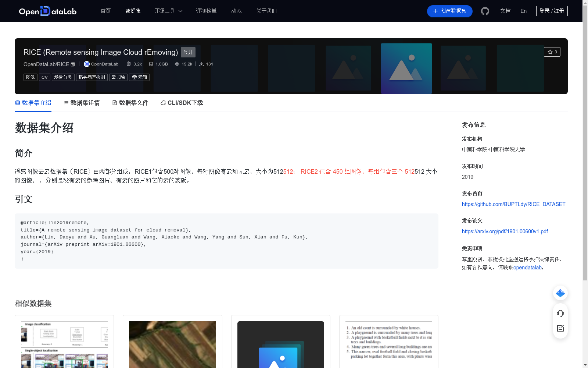The height and width of the screenshot is (368, 588).
Task: Click the storage size icon showing 1.0GB
Action: pyautogui.click(x=151, y=64)
